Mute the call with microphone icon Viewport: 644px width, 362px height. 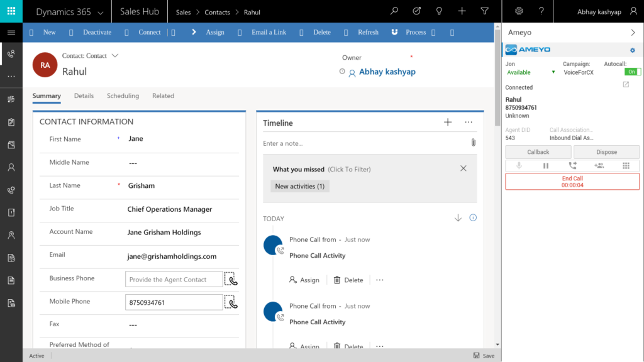coord(519,166)
